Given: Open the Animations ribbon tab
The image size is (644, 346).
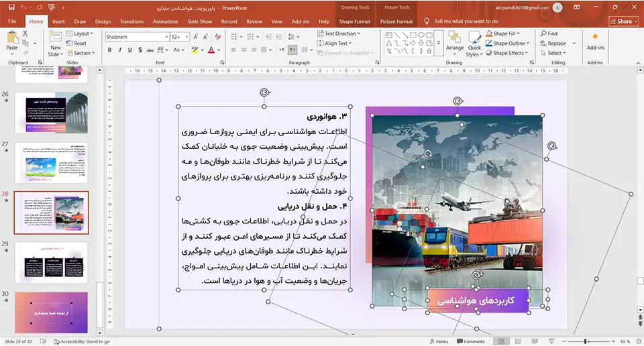Looking at the screenshot, I should point(165,21).
